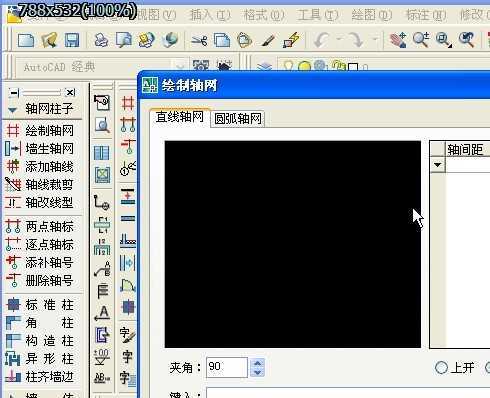This screenshot has width=490, height=398.
Task: Click the Cut scissors icon
Action: click(199, 41)
